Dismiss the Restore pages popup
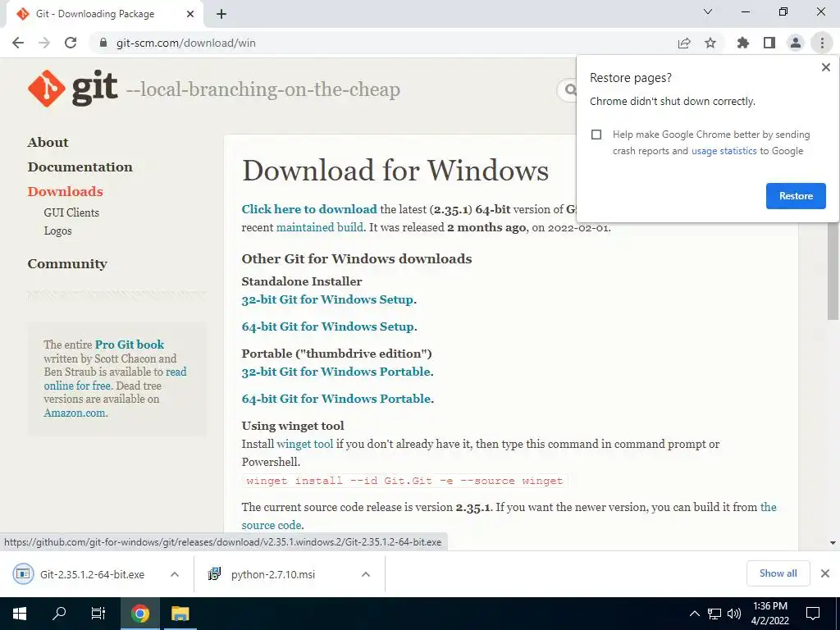 (x=826, y=67)
